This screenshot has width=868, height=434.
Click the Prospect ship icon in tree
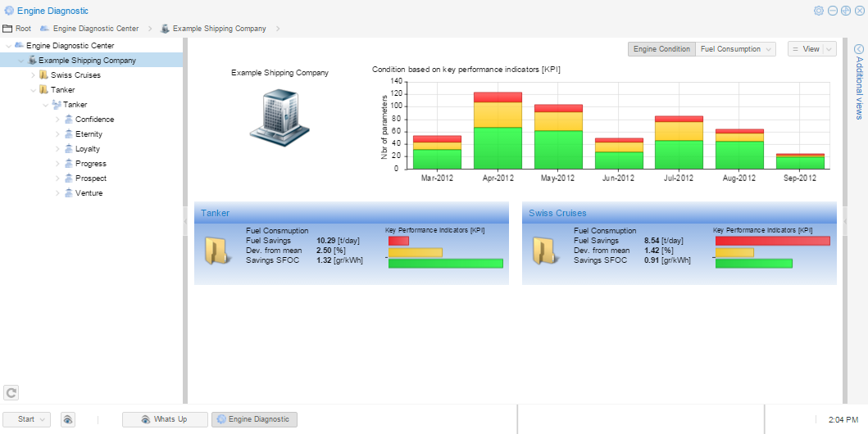[x=69, y=178]
